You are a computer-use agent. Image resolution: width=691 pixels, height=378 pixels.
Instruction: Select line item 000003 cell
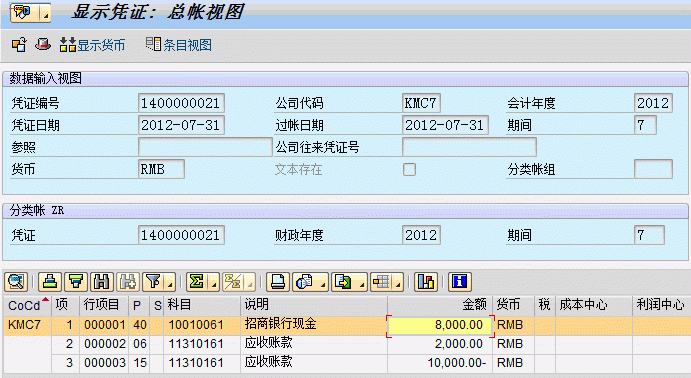click(x=104, y=363)
